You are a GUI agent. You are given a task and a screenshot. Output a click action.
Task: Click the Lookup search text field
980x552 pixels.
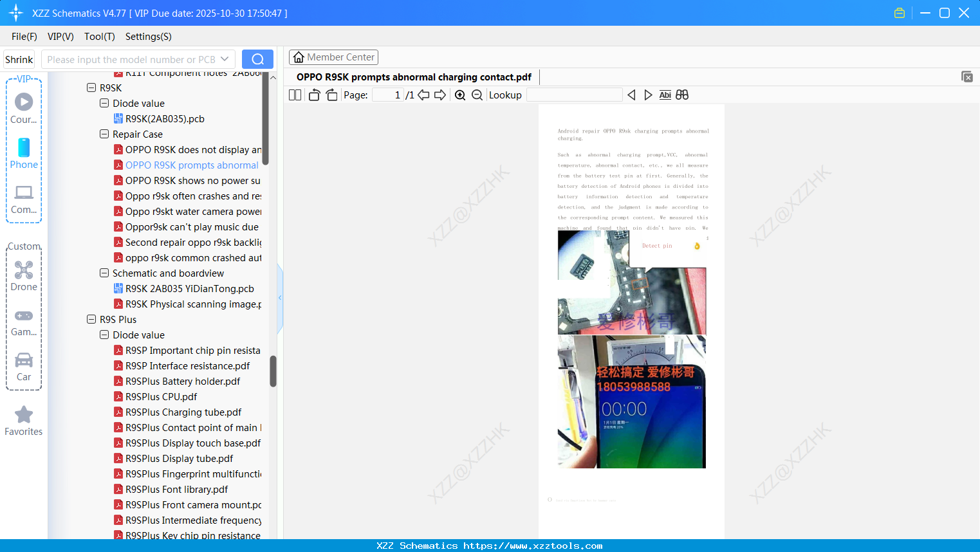(x=575, y=95)
